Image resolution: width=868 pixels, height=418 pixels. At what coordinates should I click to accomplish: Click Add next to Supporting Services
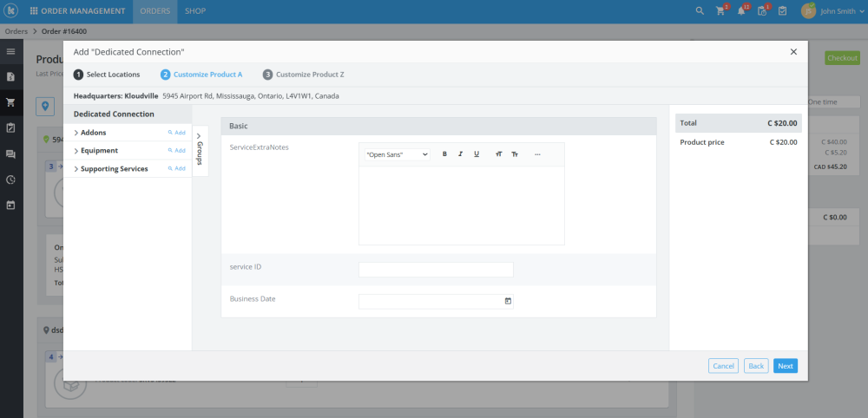177,168
